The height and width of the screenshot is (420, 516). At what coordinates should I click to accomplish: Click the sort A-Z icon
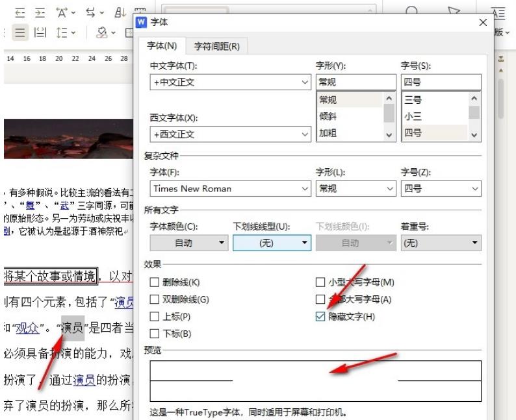120,13
